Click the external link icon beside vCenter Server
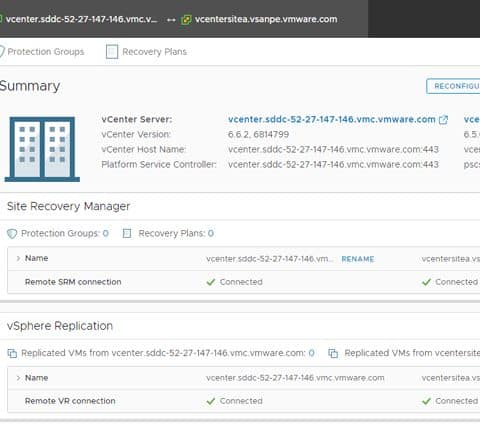 click(443, 120)
